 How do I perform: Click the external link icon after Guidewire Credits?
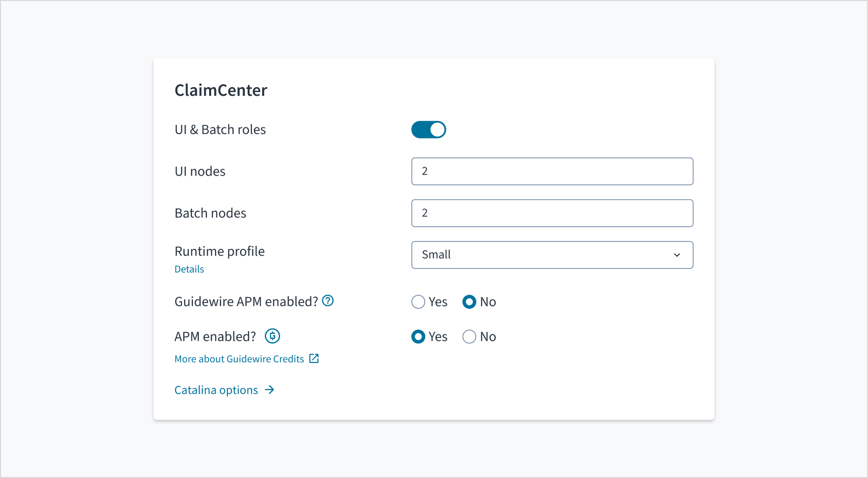click(x=314, y=358)
